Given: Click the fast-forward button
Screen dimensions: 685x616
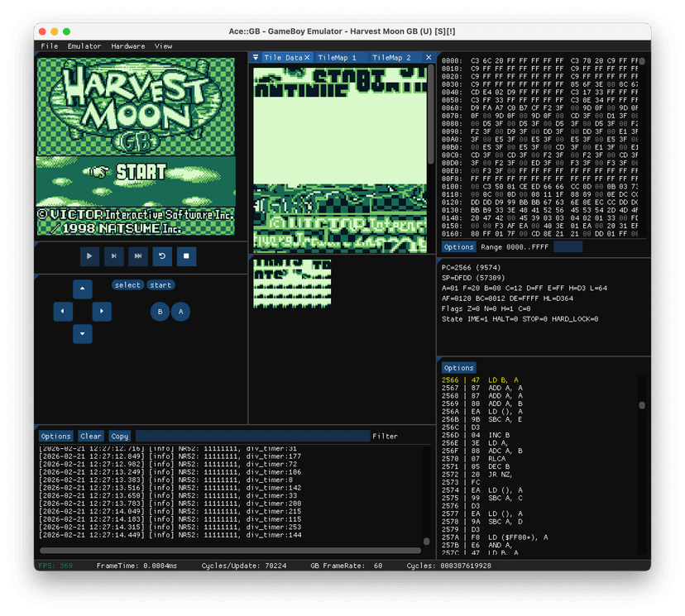Looking at the screenshot, I should (x=138, y=256).
